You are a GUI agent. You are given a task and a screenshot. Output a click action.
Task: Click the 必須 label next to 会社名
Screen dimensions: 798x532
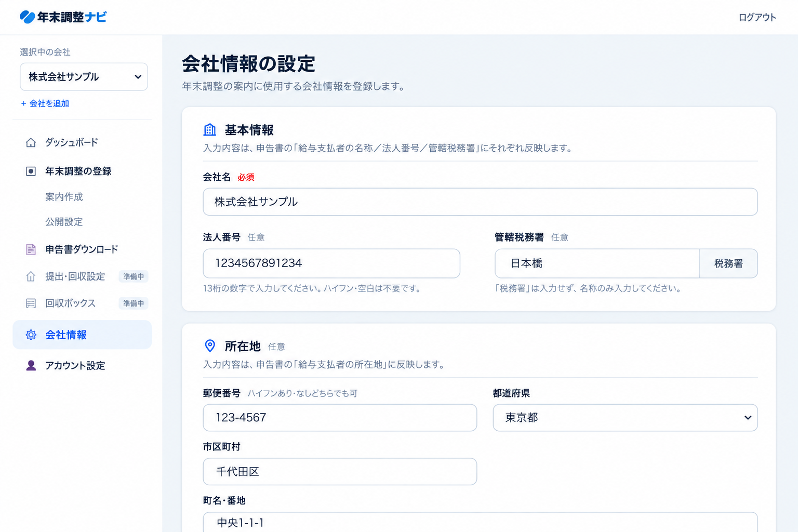[246, 177]
